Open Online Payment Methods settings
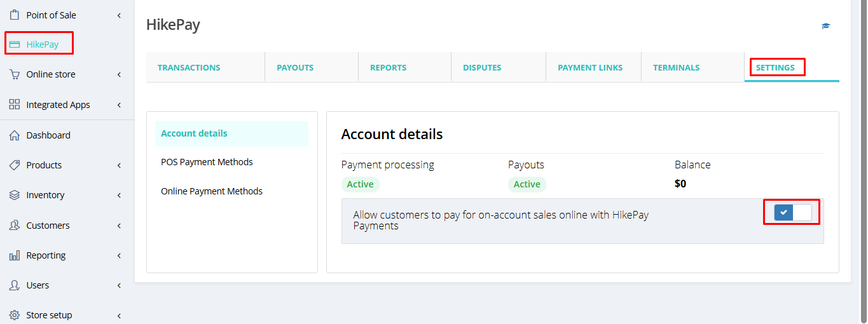 [x=212, y=191]
